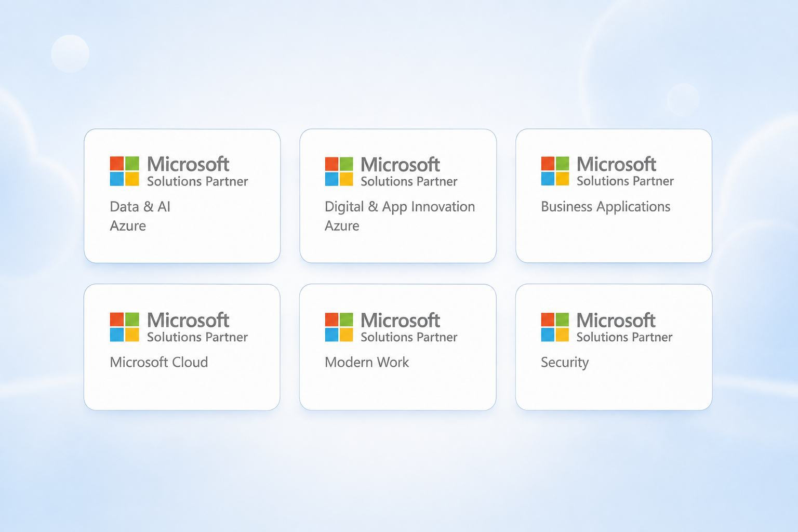The image size is (798, 532).
Task: Select the 'Microsoft Cloud' label
Action: click(159, 362)
